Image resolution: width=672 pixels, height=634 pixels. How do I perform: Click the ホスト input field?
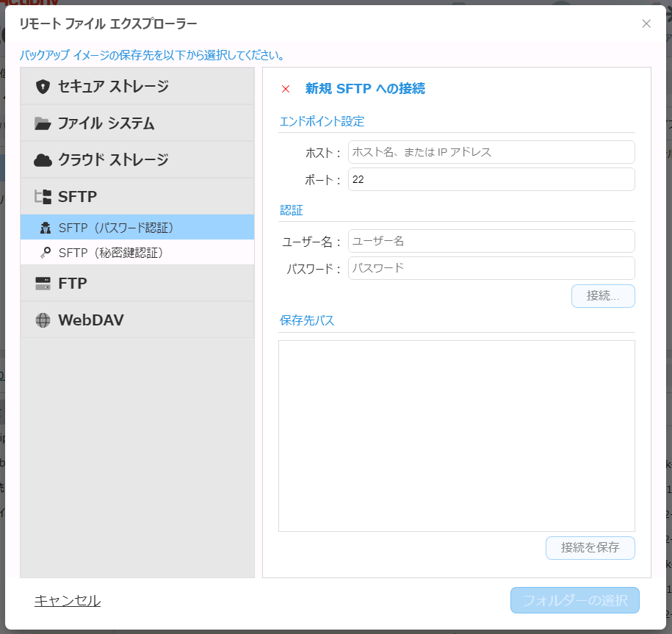pos(491,152)
